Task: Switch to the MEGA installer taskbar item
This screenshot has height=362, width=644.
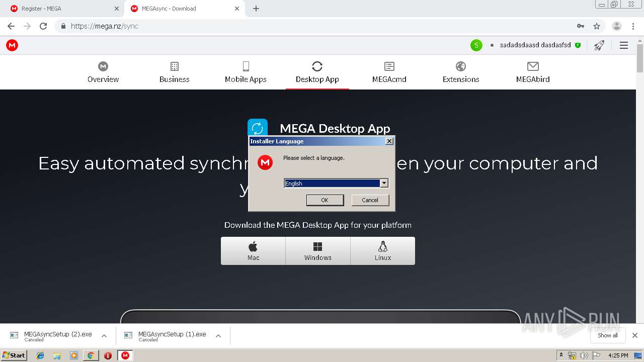Action: tap(125, 355)
